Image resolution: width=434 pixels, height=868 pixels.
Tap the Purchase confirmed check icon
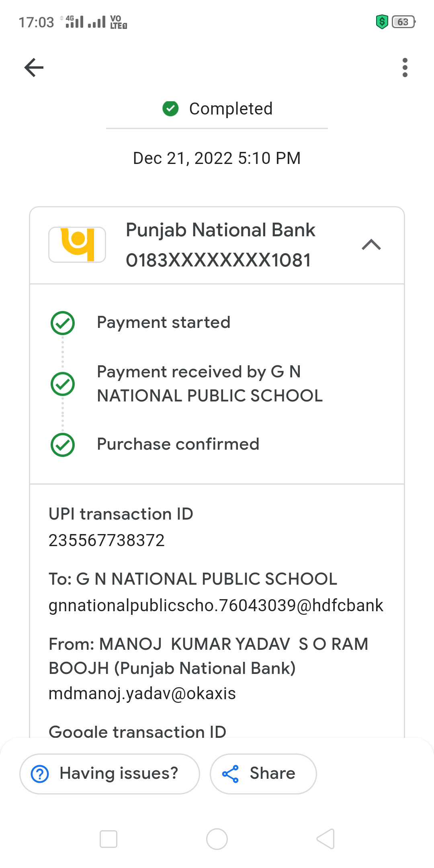click(63, 445)
